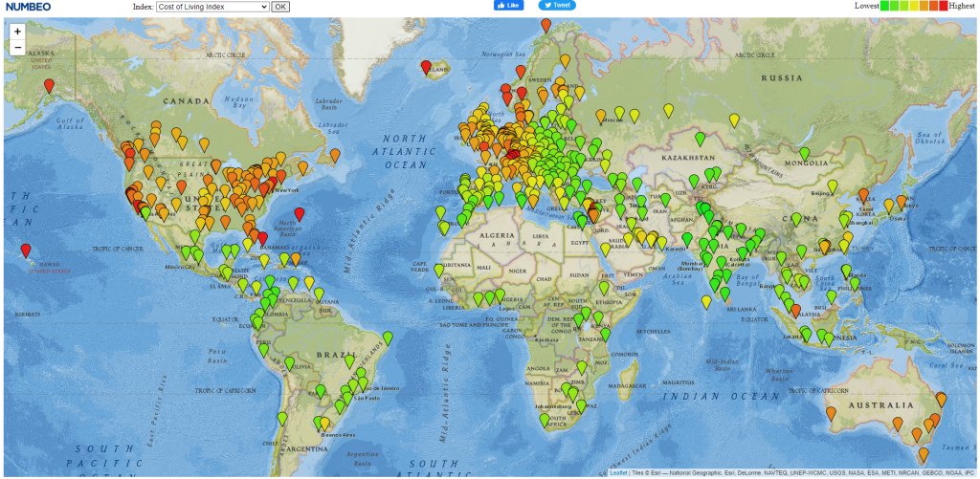Open the green marker at South Africa's southwest tip
980x479 pixels.
pos(545,420)
